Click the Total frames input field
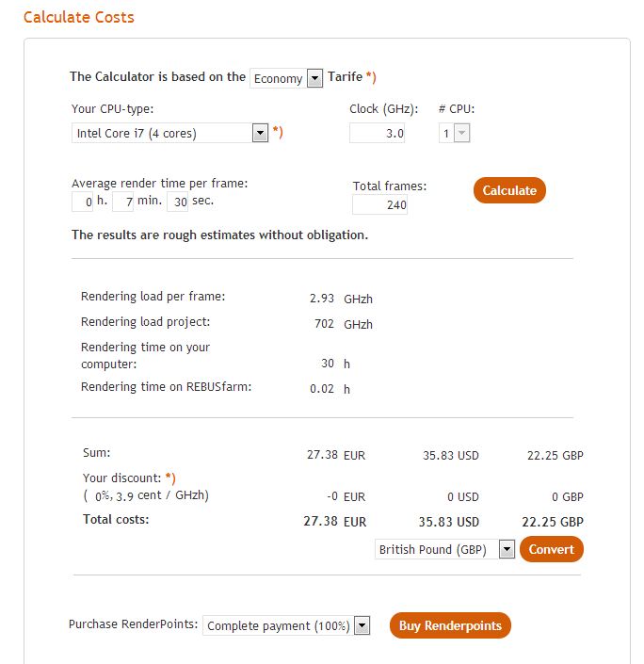Viewport: 644px width, 664px height. [x=380, y=205]
